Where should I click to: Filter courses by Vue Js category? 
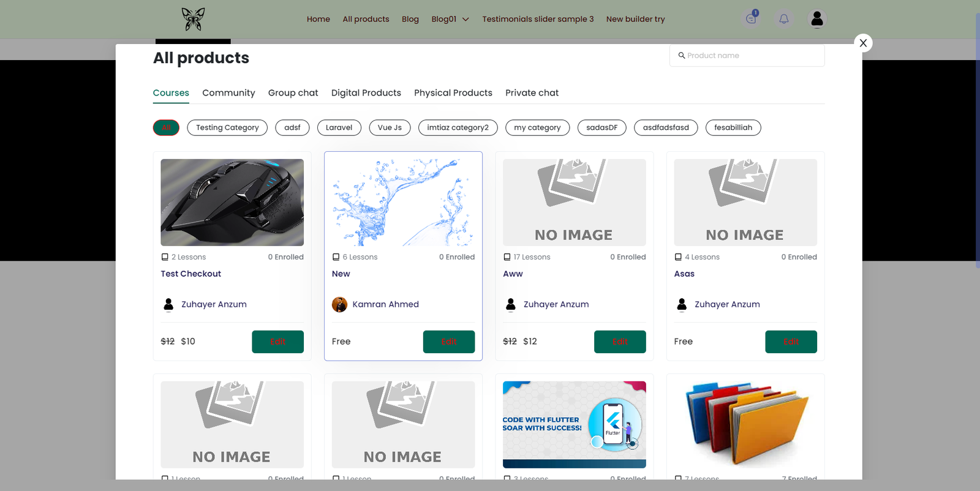click(390, 127)
